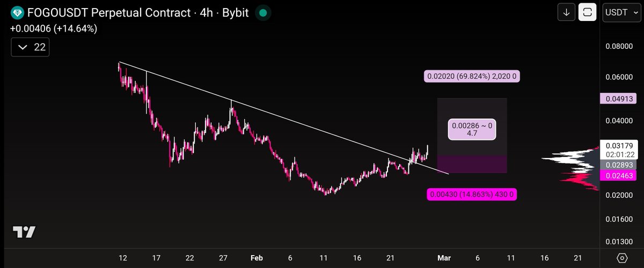This screenshot has width=644, height=268.
Task: Click the down-arrow button in top toolbar
Action: pyautogui.click(x=566, y=12)
